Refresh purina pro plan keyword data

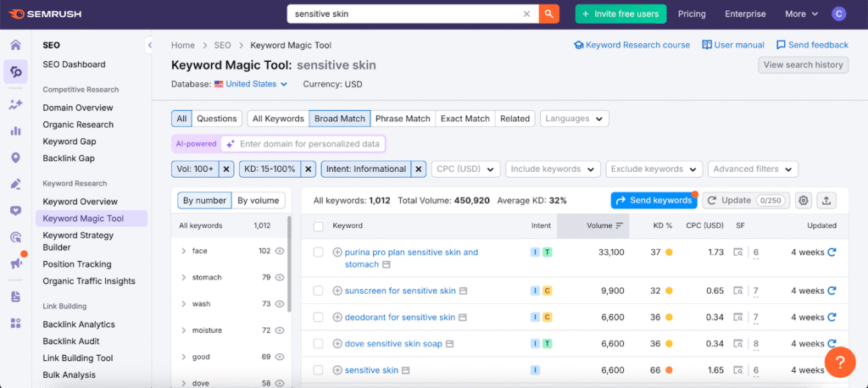tap(832, 252)
